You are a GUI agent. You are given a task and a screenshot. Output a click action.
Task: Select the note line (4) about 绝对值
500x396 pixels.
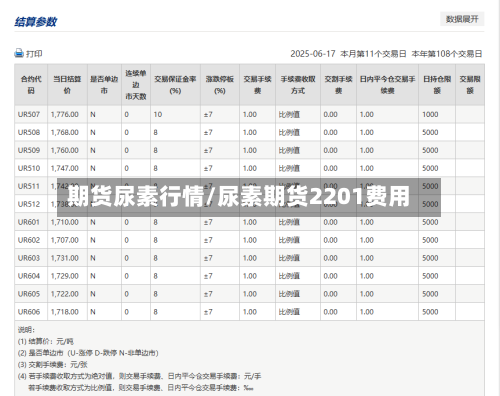(x=139, y=376)
